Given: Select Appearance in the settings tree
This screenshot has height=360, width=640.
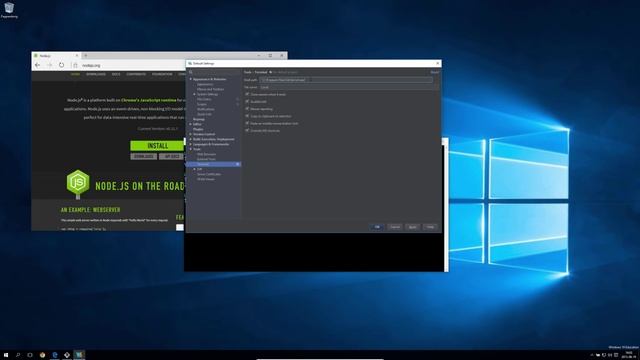Looking at the screenshot, I should (x=205, y=84).
